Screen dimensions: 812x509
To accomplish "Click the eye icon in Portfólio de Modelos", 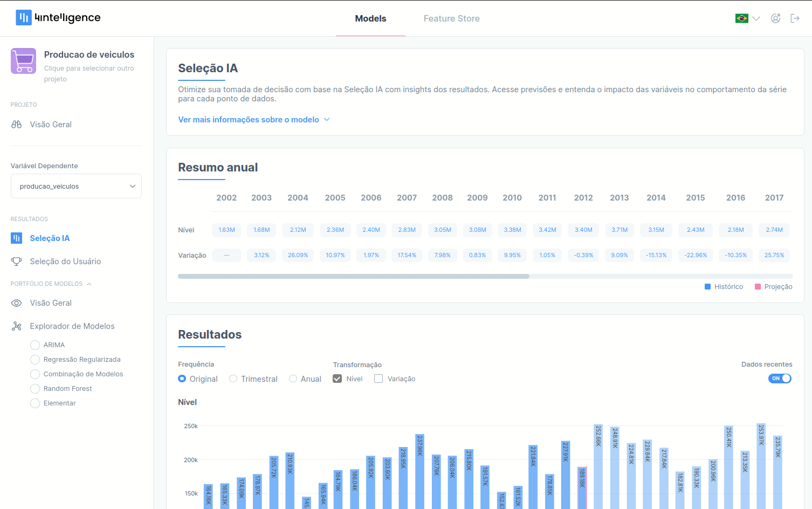I will point(17,303).
